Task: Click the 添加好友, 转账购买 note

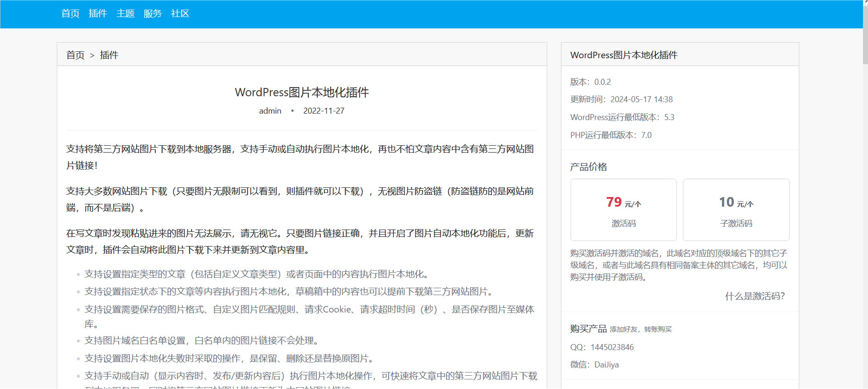Action: tap(641, 329)
